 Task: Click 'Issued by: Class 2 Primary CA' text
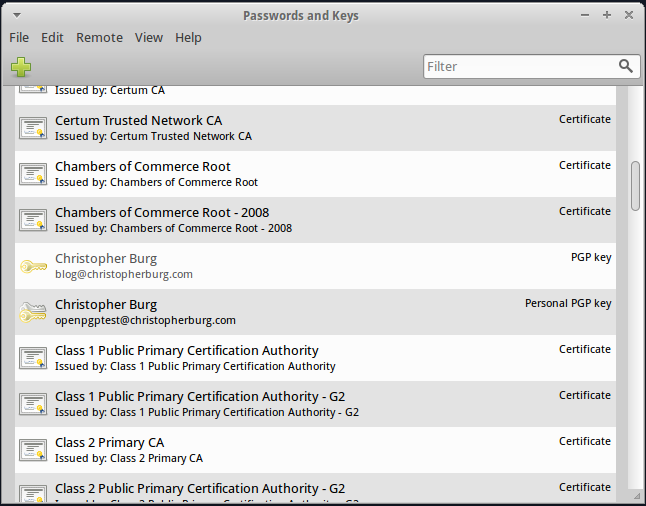click(129, 459)
